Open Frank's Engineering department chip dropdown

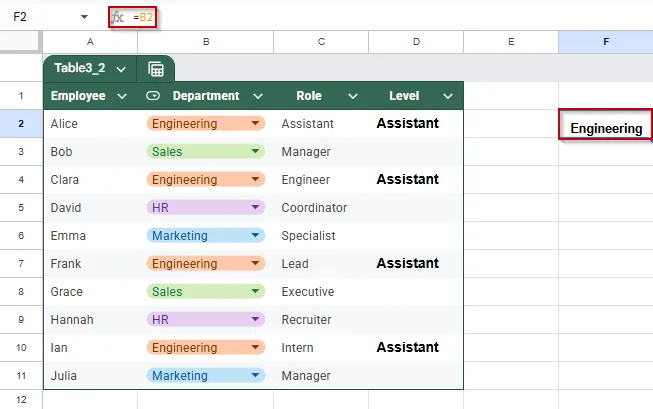click(256, 263)
